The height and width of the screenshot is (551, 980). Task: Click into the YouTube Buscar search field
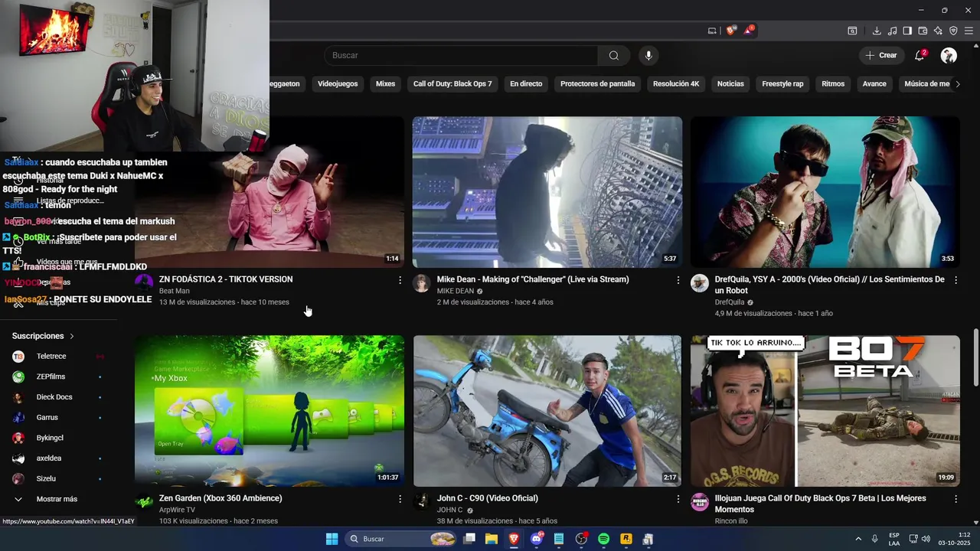pyautogui.click(x=461, y=55)
